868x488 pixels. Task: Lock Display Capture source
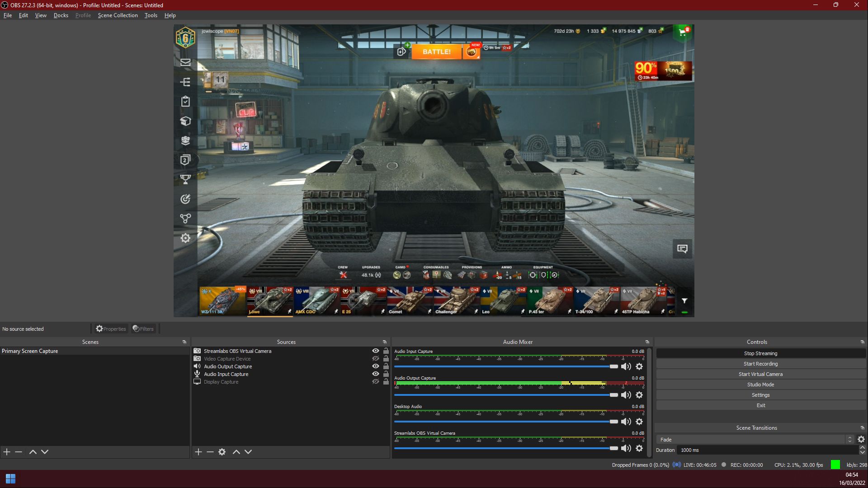386,382
